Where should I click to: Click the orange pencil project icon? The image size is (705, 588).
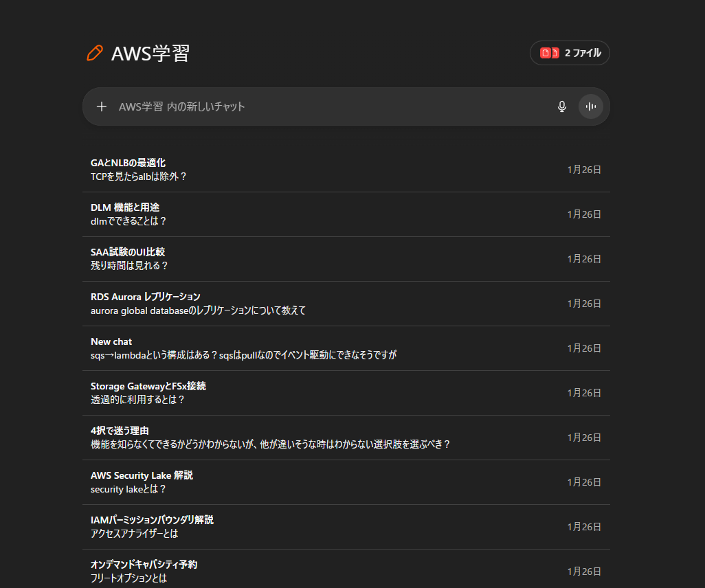(94, 53)
